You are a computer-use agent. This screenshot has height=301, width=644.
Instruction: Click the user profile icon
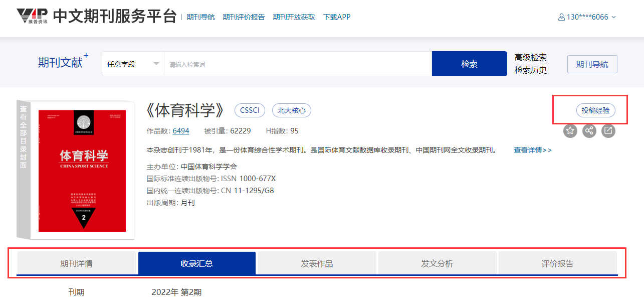click(x=561, y=17)
